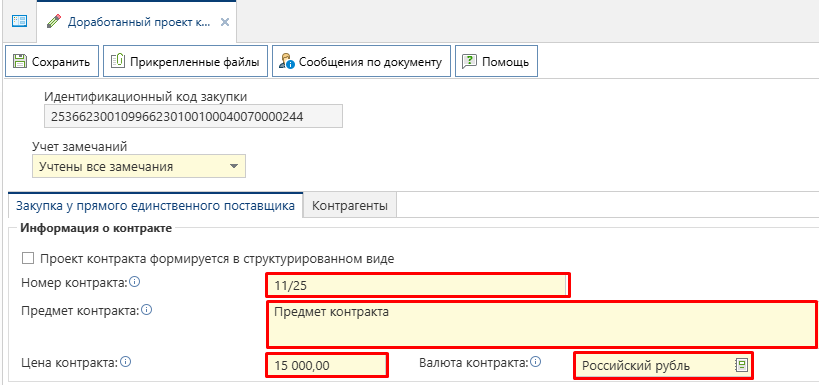Click the Сохранить button
Image resolution: width=819 pixels, height=385 pixels.
click(x=52, y=62)
